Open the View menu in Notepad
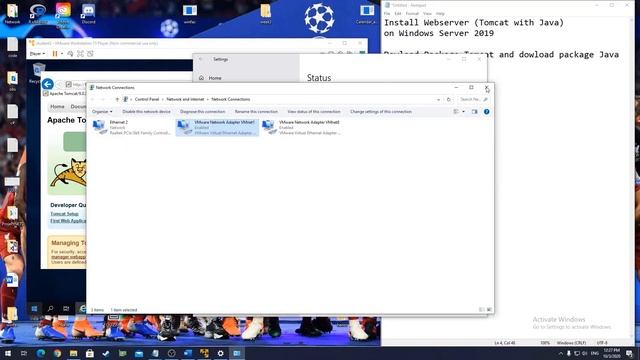 (x=427, y=13)
